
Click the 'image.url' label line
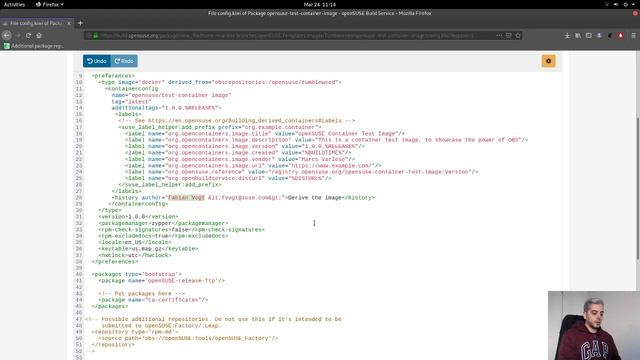click(253, 166)
